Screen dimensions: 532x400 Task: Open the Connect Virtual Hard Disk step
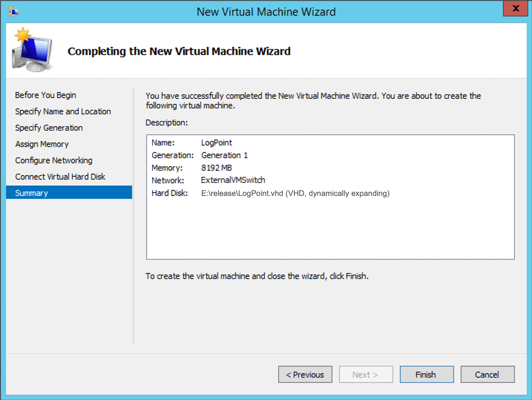60,177
